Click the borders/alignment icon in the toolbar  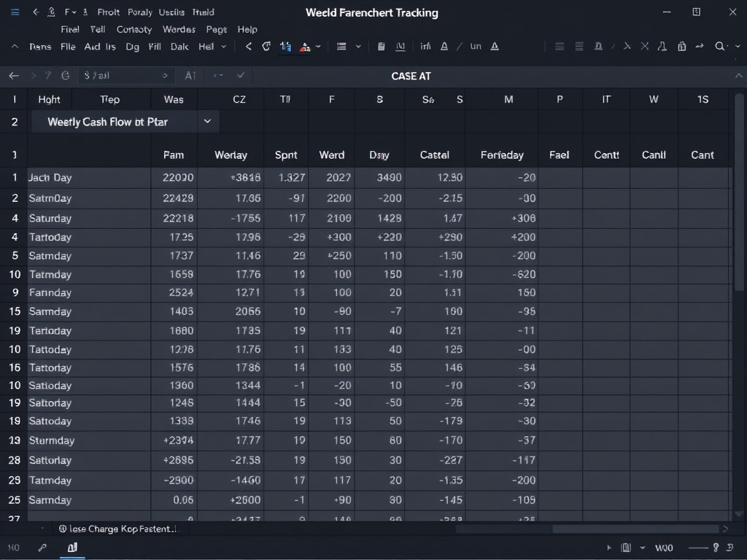tap(340, 46)
